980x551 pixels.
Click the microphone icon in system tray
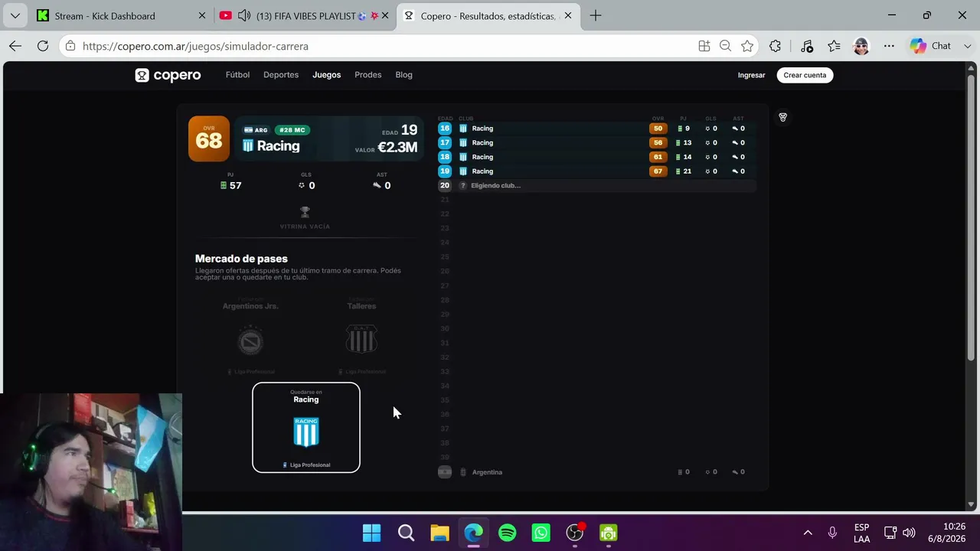(x=832, y=533)
